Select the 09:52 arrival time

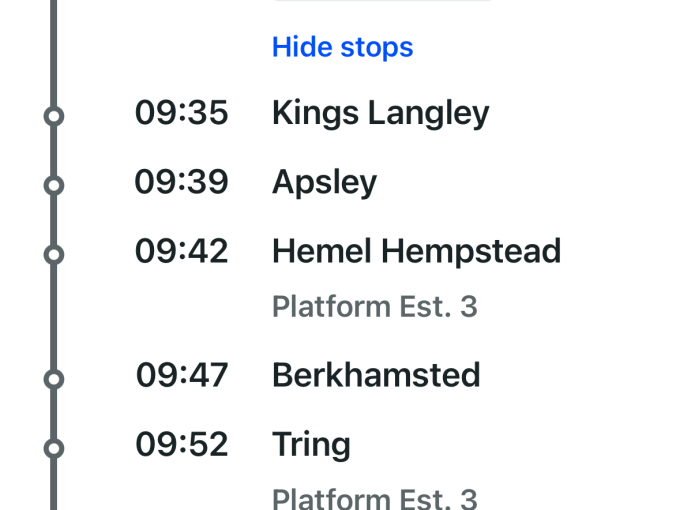[182, 445]
